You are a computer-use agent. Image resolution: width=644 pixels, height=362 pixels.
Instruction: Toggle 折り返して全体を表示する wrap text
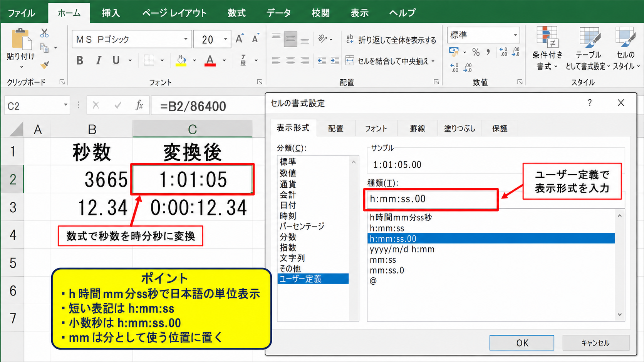tap(391, 40)
